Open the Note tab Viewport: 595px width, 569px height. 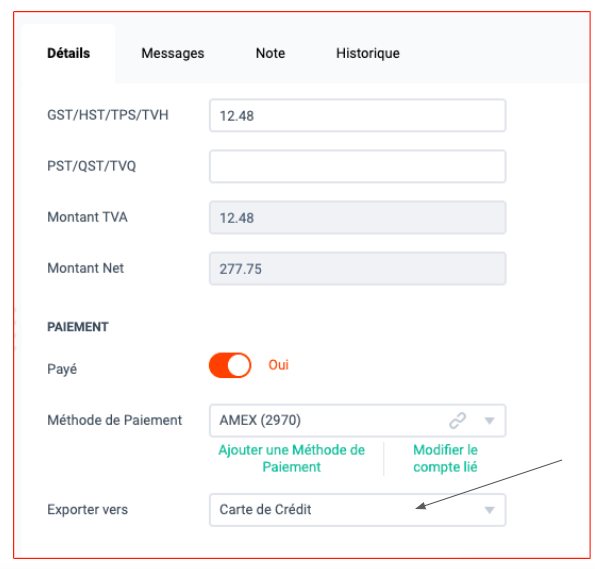[270, 53]
